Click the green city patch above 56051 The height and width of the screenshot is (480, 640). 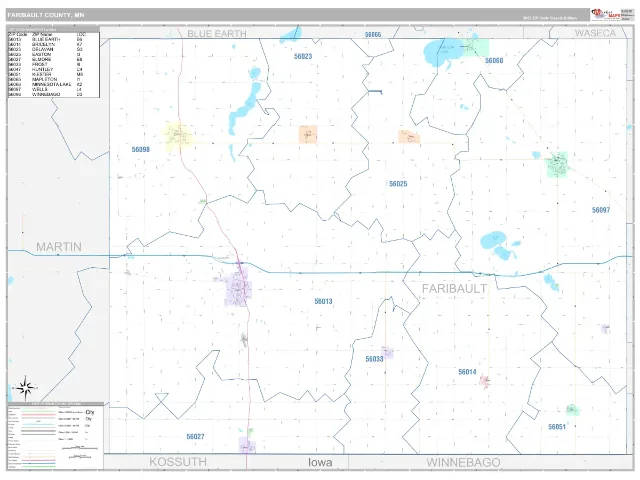572,409
